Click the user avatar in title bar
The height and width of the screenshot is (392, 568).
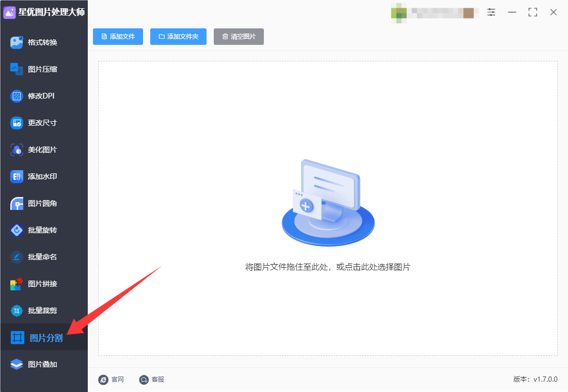[x=399, y=13]
